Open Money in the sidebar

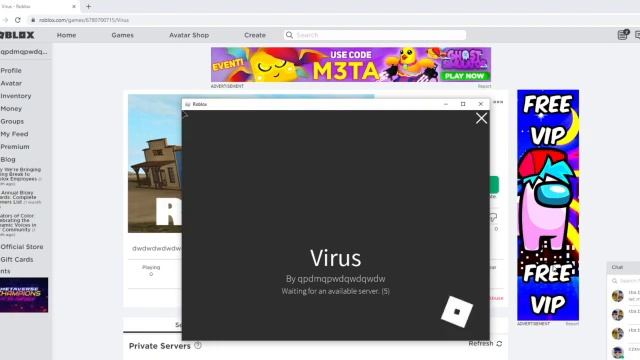[11, 109]
